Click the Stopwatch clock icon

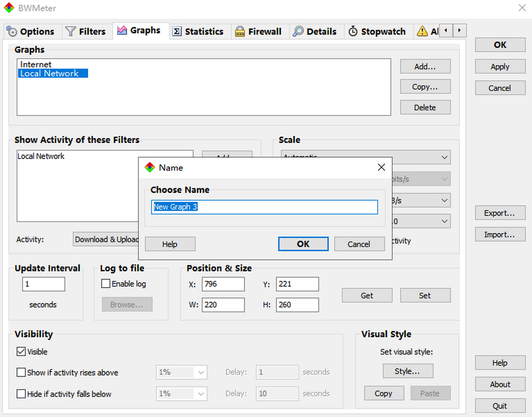(x=353, y=31)
